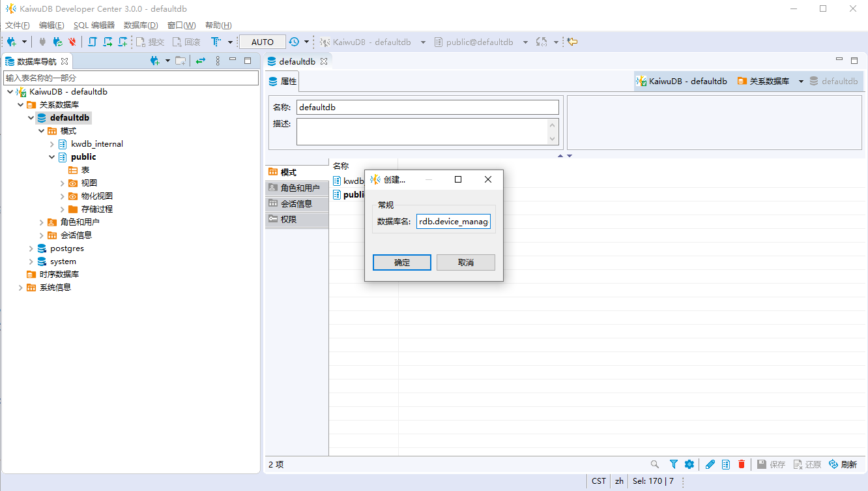Open the 数据库(D) menu
This screenshot has width=868, height=491.
point(141,25)
